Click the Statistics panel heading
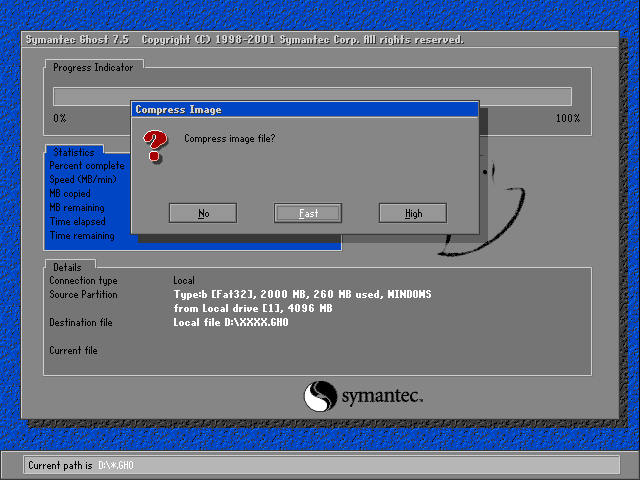640x480 pixels. point(74,152)
